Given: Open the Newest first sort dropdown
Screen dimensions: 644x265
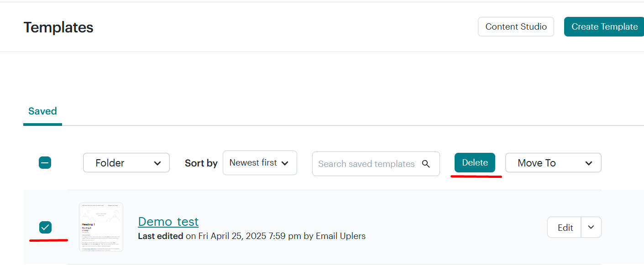Looking at the screenshot, I should click(260, 163).
